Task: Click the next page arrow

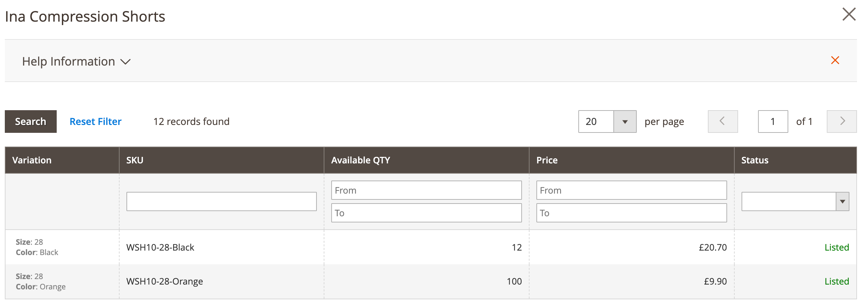Action: 842,121
